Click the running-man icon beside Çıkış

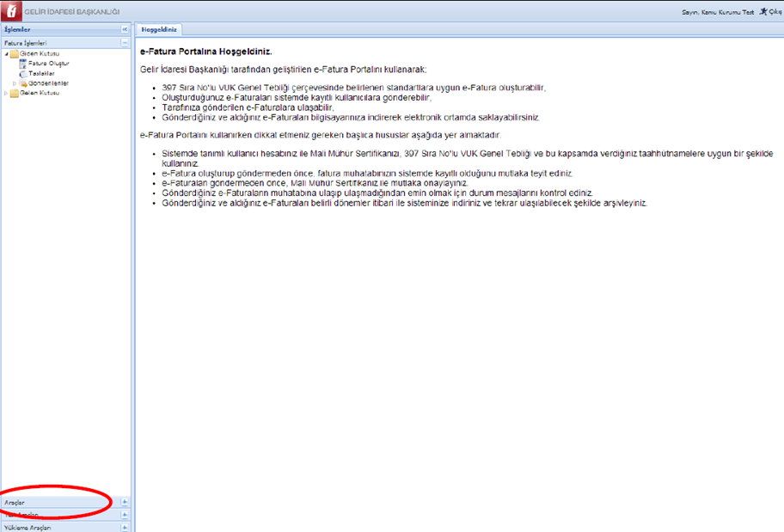point(762,13)
